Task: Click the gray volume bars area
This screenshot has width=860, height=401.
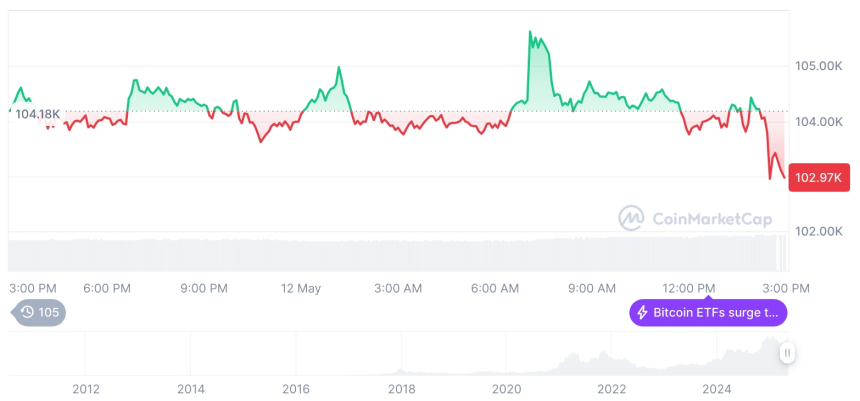Action: (x=400, y=254)
